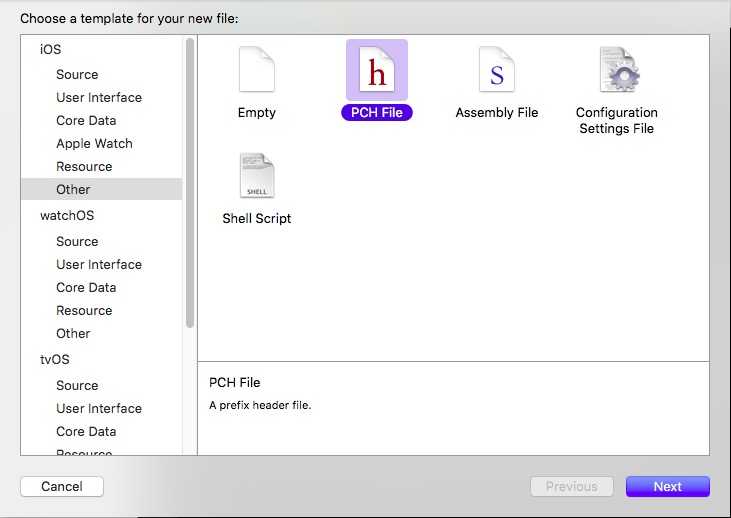731x518 pixels.
Task: Select Source under watchOS
Action: tap(77, 241)
